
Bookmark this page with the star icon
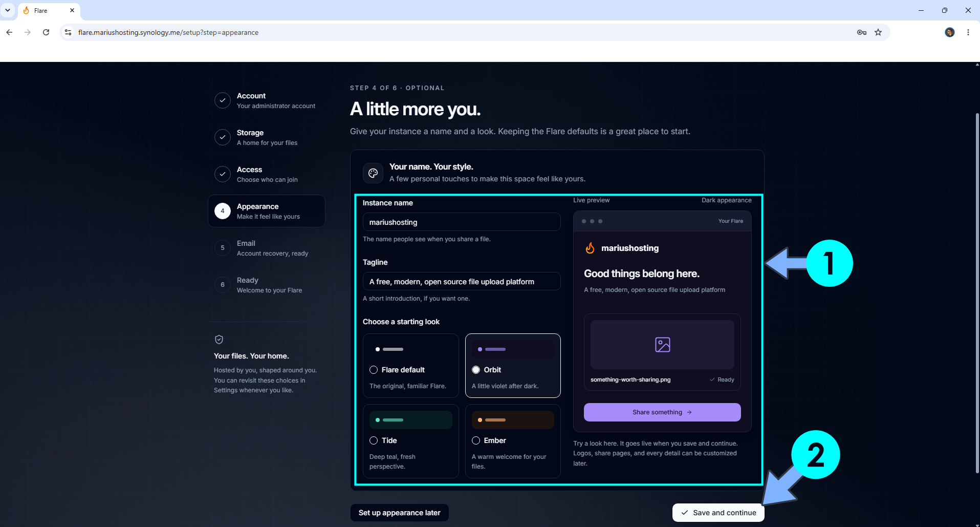tap(878, 32)
